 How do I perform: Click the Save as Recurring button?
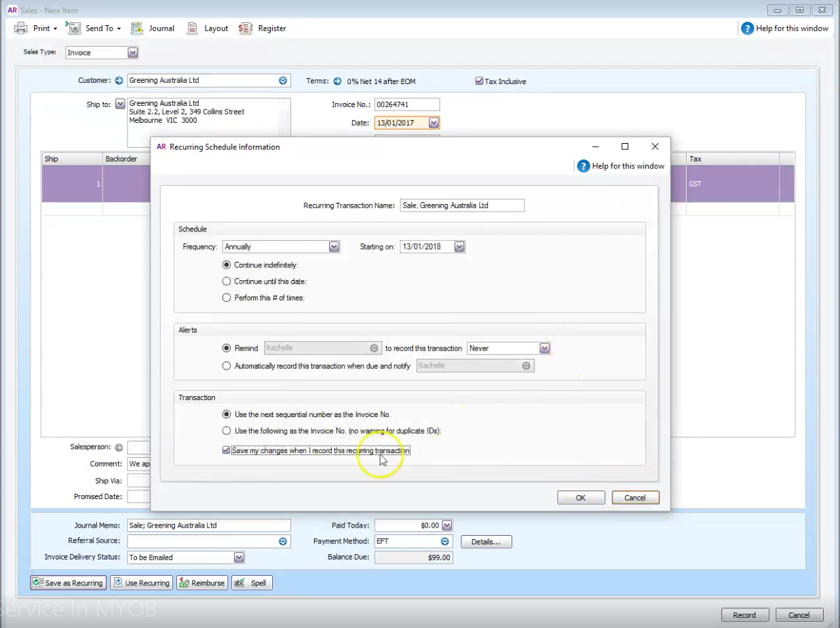coord(68,583)
